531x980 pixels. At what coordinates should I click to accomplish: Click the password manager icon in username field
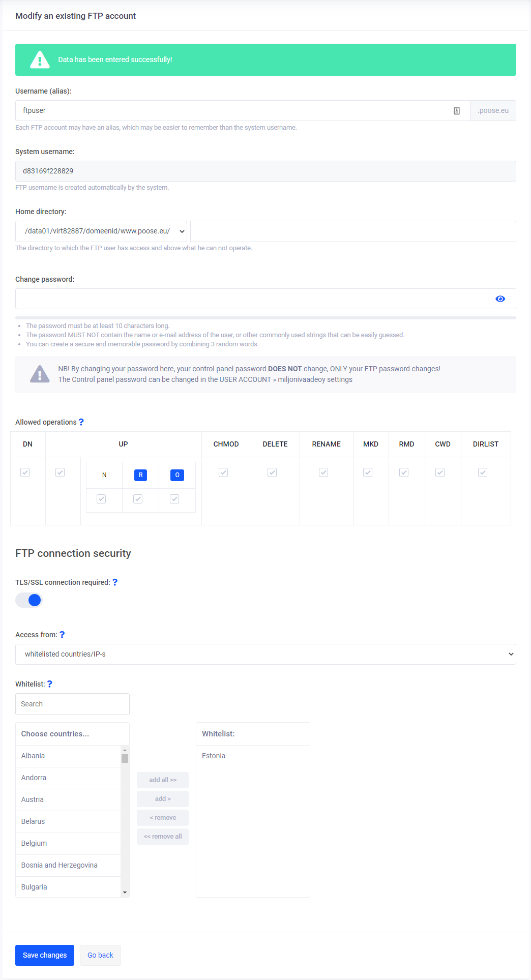coord(457,111)
